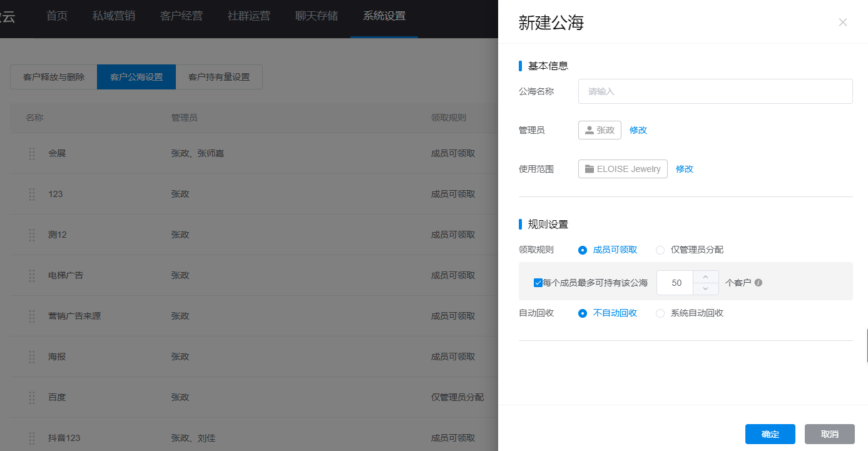Click the drag handle icon for 电梯广告 row
This screenshot has width=868, height=451.
click(32, 275)
